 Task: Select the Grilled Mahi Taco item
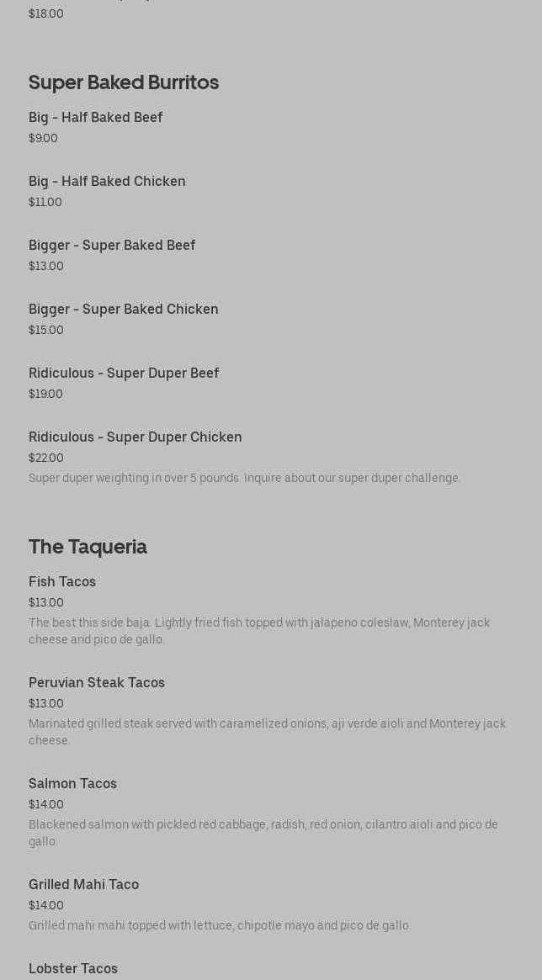(83, 885)
